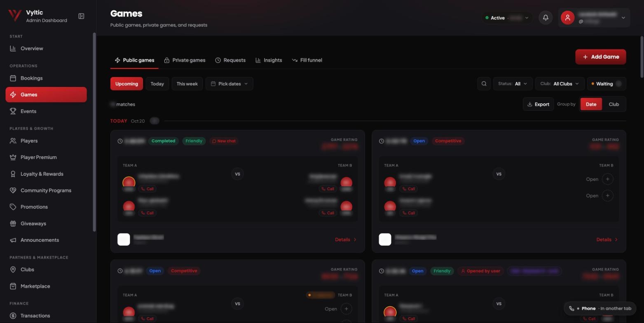Viewport: 644px width, 323px height.
Task: Open Community Programs page
Action: pos(46,190)
